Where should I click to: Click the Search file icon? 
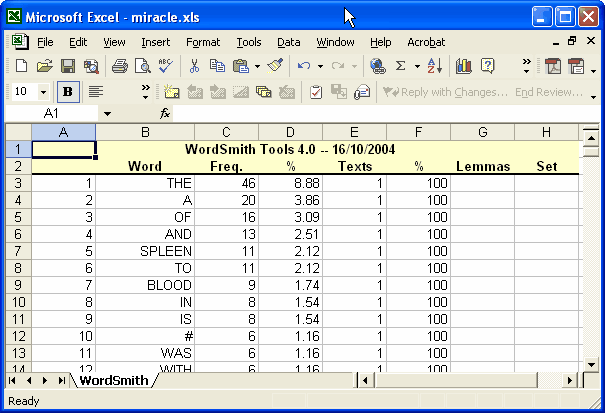coord(91,66)
